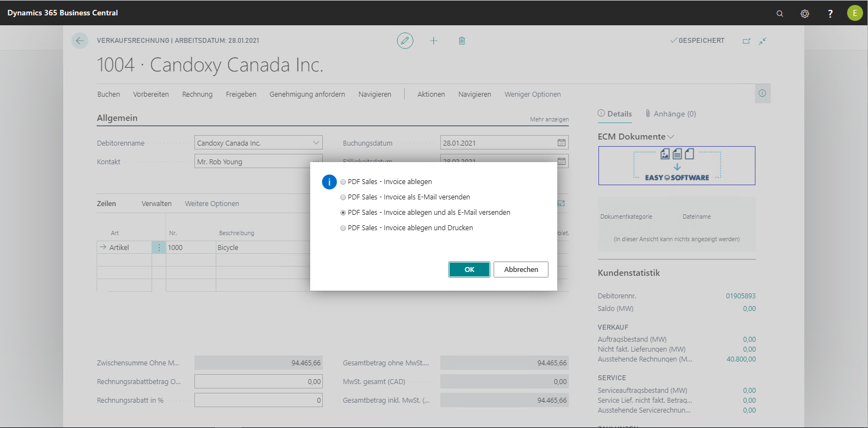Screen dimensions: 868x428
Task: Switch to the Anhänge (0) tab
Action: pos(670,114)
